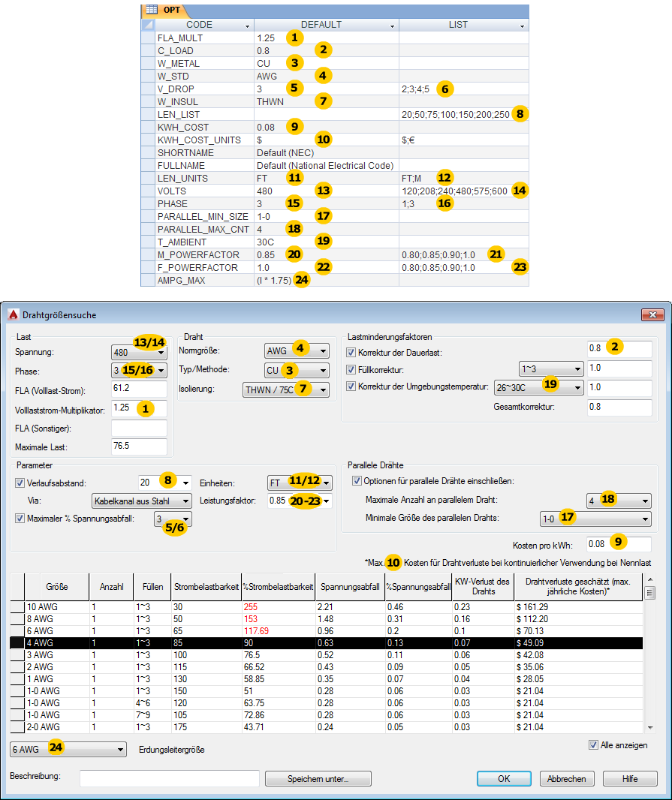This screenshot has width=672, height=800.
Task: Click the red 117.69 value
Action: click(256, 631)
